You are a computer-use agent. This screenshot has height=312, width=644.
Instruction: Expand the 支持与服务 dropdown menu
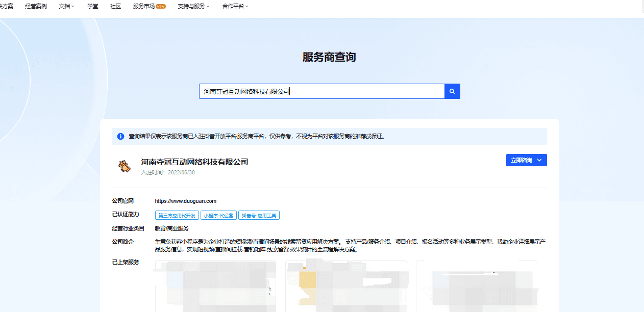[x=194, y=6]
